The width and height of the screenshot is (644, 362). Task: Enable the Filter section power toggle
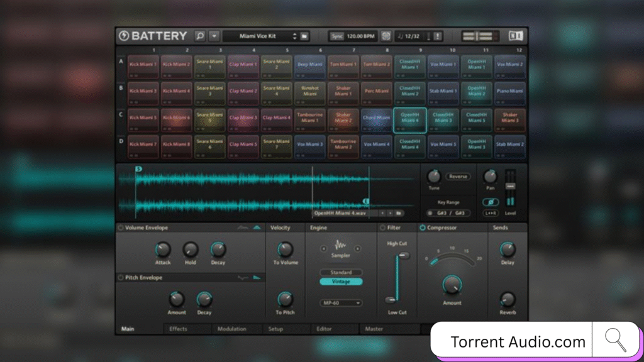tap(384, 228)
